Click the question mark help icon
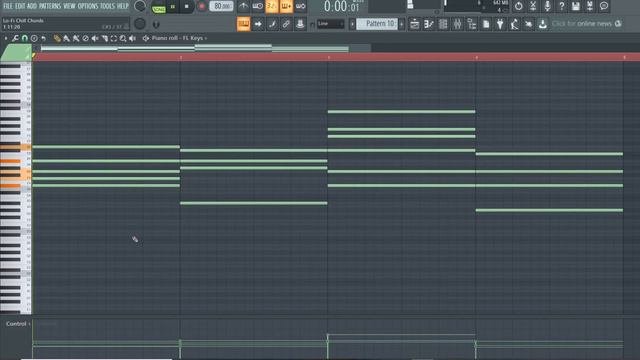Screen dimensions: 640x360 coord(562,6)
